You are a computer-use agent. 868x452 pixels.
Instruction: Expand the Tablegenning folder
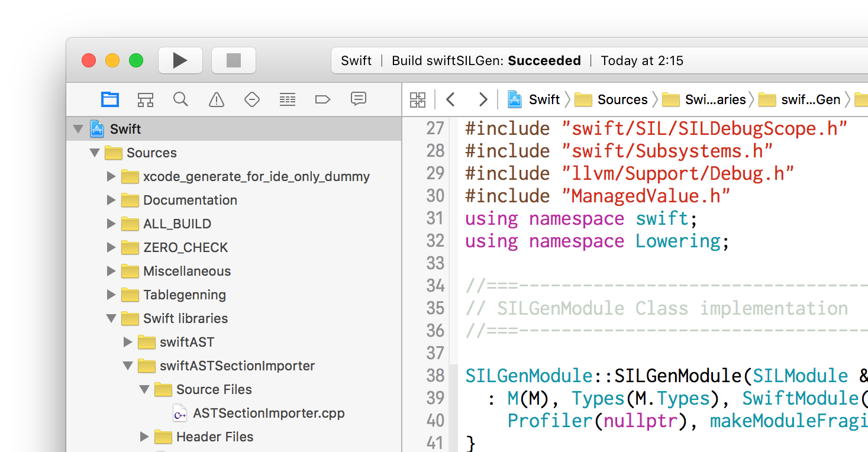(111, 295)
